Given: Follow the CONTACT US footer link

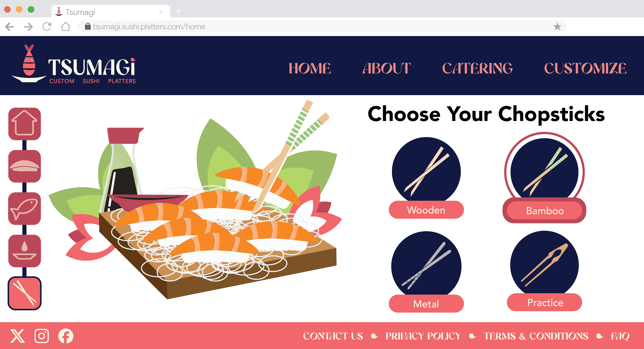Looking at the screenshot, I should (x=333, y=336).
